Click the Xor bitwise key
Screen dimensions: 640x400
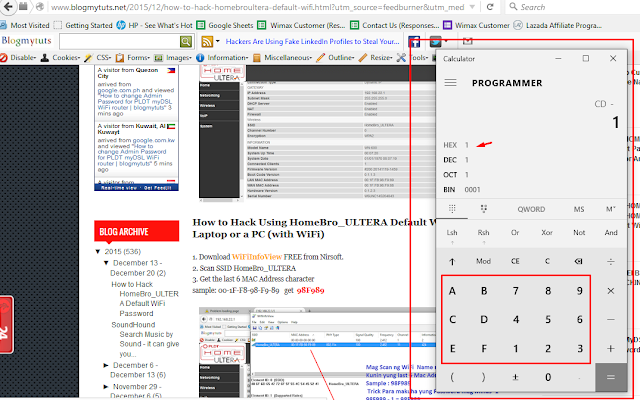547,233
